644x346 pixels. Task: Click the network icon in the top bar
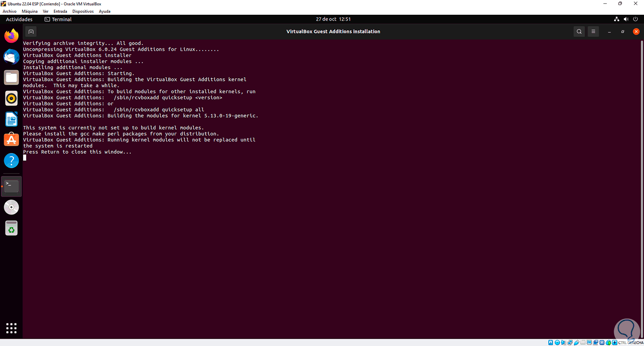tap(617, 19)
